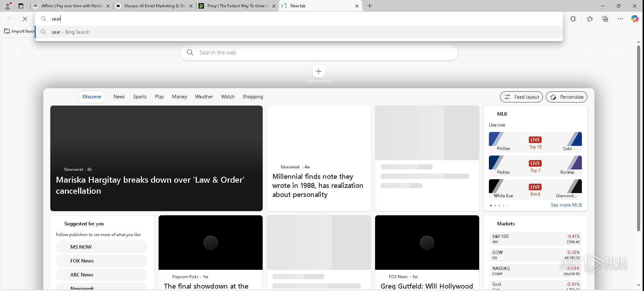This screenshot has width=644, height=291.
Task: Select the Weather feed tab
Action: click(x=204, y=97)
